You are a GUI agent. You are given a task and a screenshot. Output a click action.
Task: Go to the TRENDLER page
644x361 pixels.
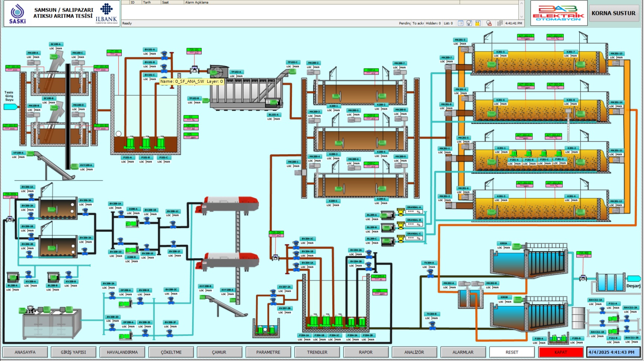pos(317,352)
